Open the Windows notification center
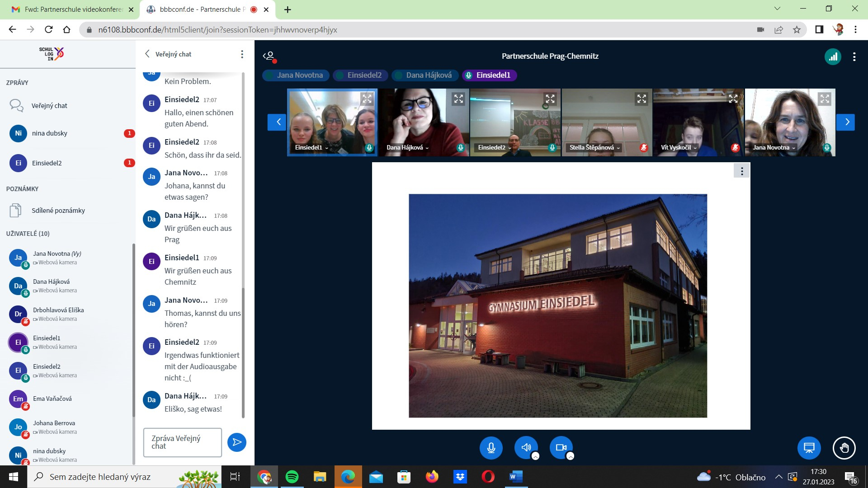 coord(851,477)
